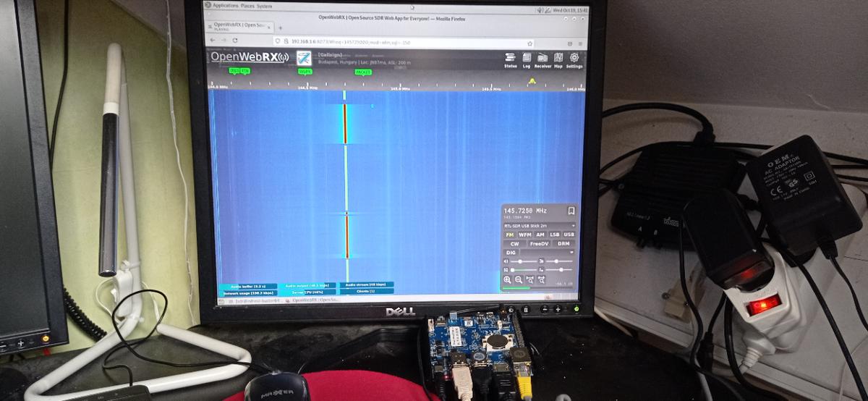Open the digital mode selection dropdown

548,253
